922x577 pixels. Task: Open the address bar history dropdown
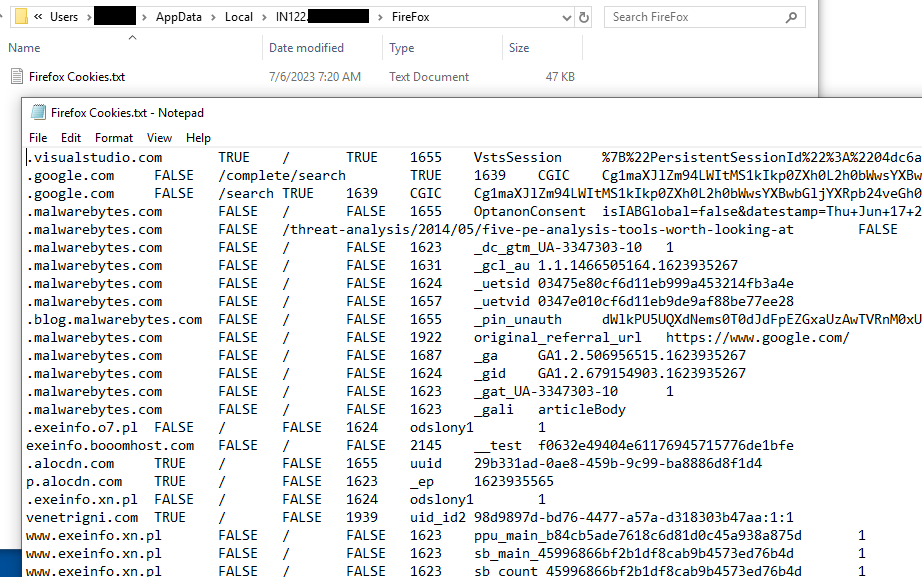pos(566,17)
